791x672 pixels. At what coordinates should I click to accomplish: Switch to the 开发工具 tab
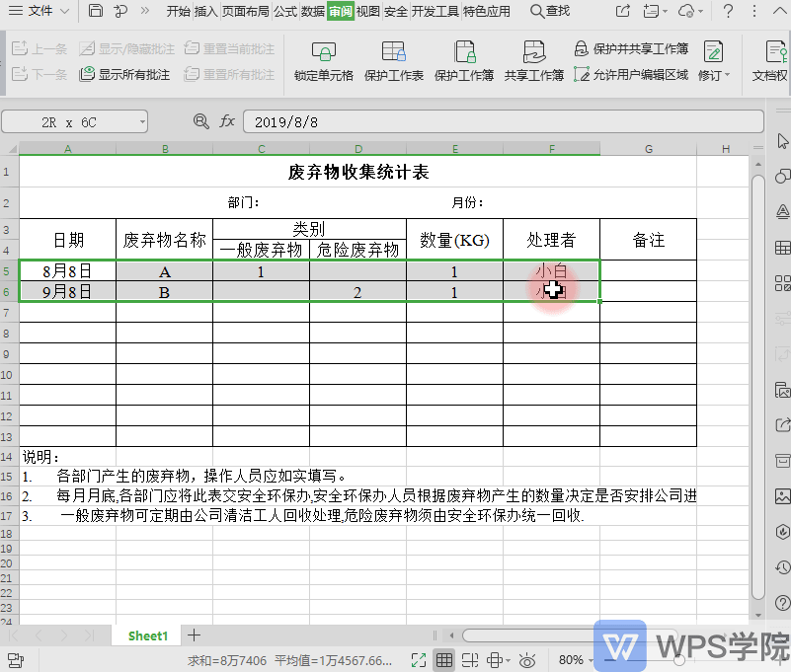point(435,11)
